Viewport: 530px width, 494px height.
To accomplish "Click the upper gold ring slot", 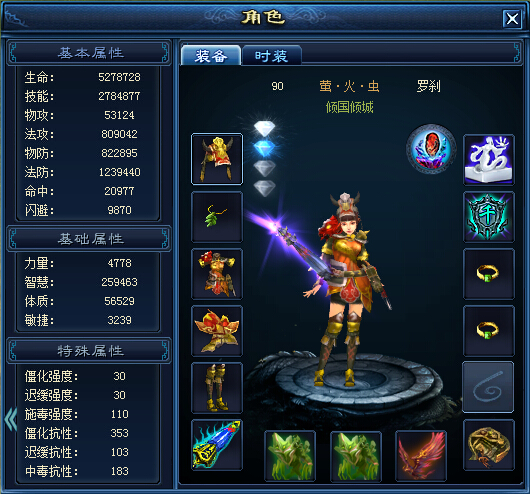I will point(489,274).
